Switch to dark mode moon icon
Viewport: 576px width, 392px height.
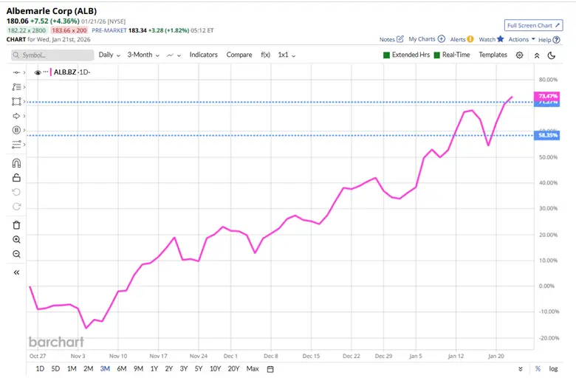(552, 55)
